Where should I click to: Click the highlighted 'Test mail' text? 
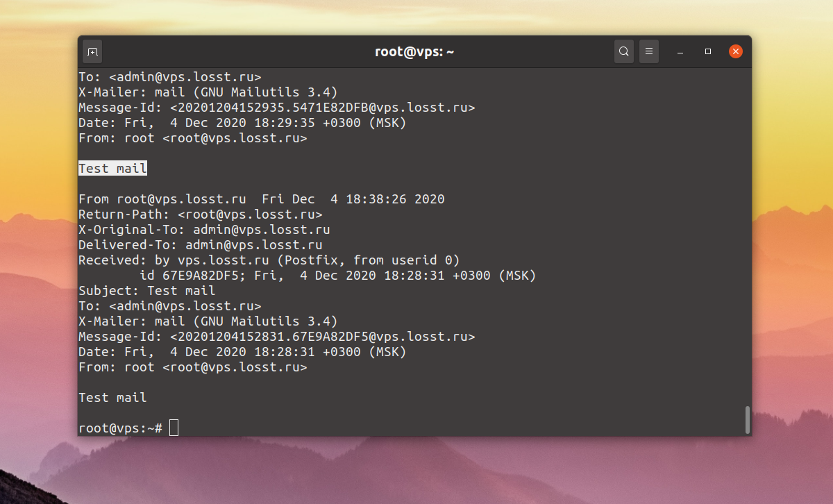point(112,169)
